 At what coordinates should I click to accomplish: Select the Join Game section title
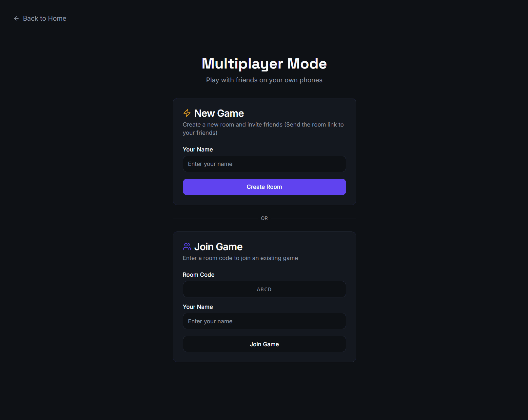coord(218,246)
